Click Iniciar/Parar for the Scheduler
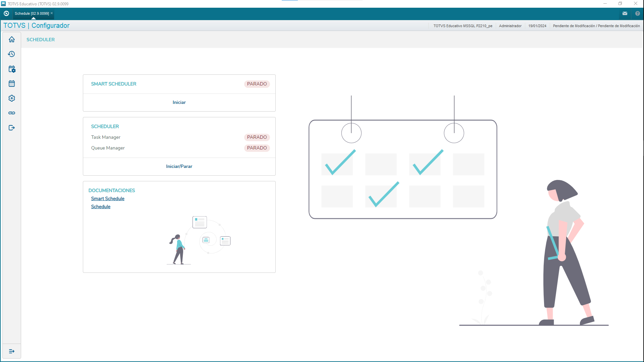 pos(179,166)
